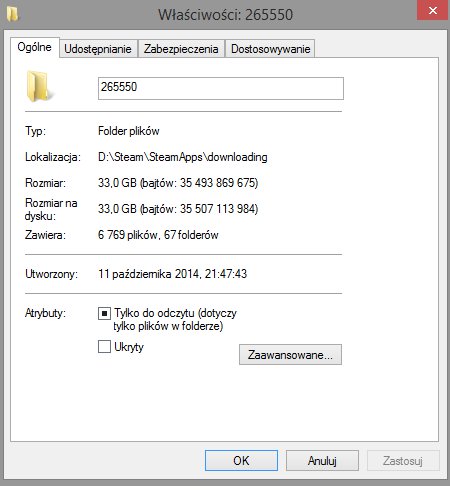The height and width of the screenshot is (486, 450).
Task: Enable the Ukryty checkbox
Action: tap(104, 346)
